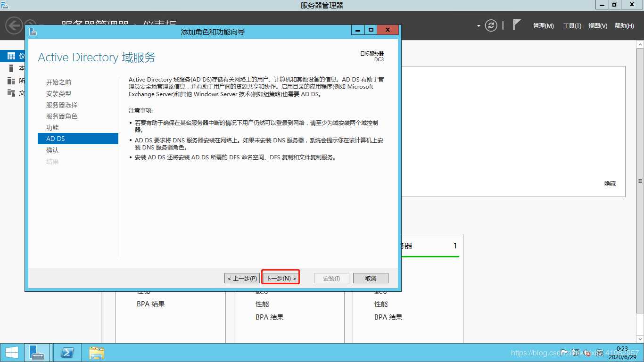Image resolution: width=644 pixels, height=362 pixels.
Task: Open the 工具(T) menu
Action: point(572,26)
